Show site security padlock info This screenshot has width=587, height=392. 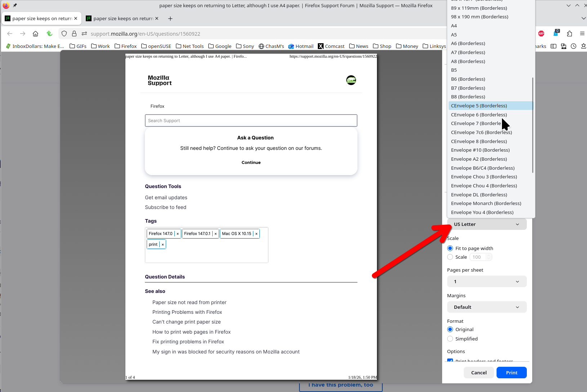tap(74, 34)
